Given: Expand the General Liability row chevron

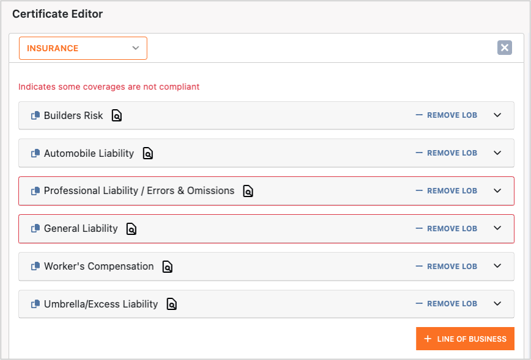Looking at the screenshot, I should (497, 228).
